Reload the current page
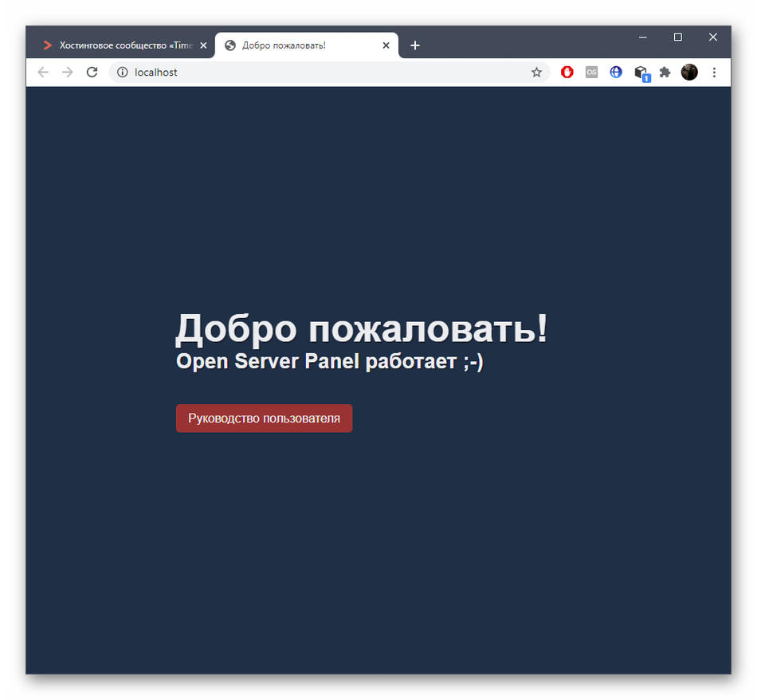This screenshot has height=700, width=757. click(x=92, y=73)
